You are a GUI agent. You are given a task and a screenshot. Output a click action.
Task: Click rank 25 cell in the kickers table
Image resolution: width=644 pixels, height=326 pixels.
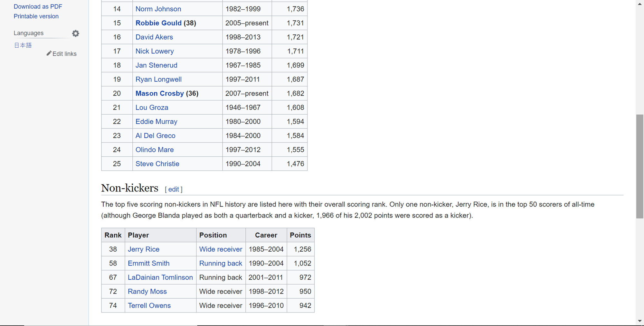tap(117, 164)
